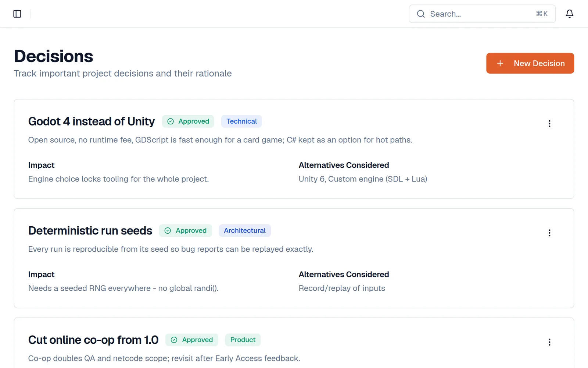Select the Architectural category tag
The height and width of the screenshot is (368, 588).
click(245, 231)
